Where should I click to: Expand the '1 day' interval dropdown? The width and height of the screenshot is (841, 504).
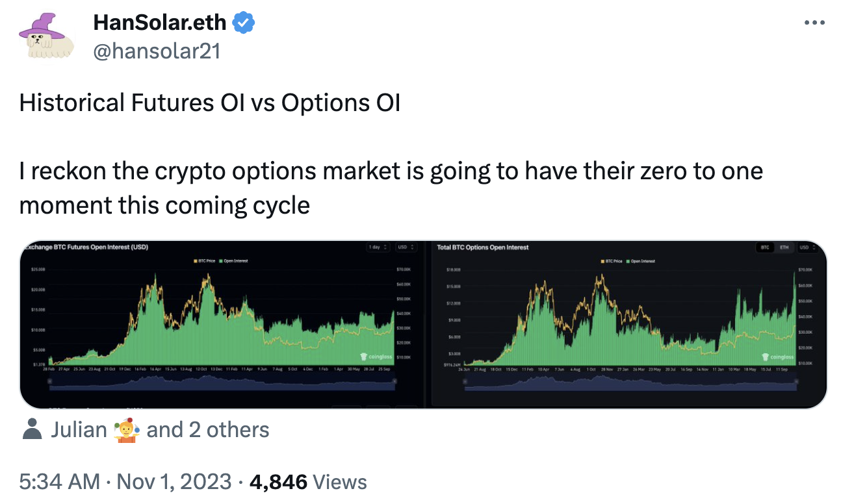tap(378, 247)
